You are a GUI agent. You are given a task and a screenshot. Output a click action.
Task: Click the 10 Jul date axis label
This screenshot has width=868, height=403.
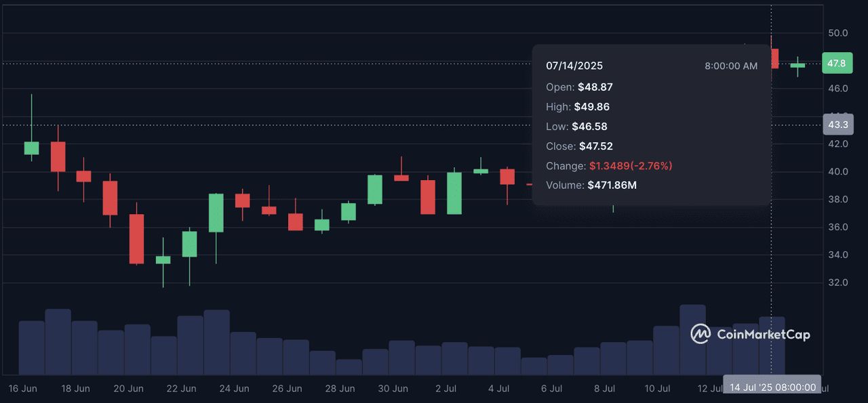coord(657,389)
